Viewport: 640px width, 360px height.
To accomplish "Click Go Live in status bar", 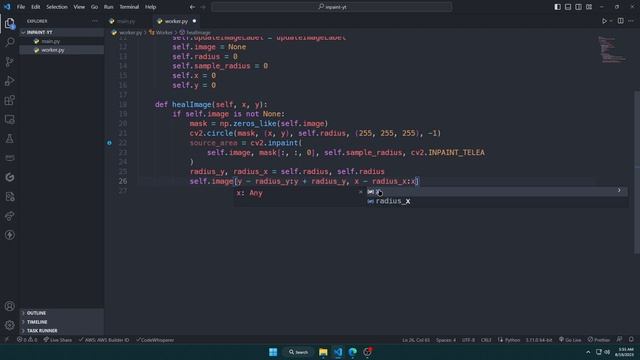I will tap(570, 340).
